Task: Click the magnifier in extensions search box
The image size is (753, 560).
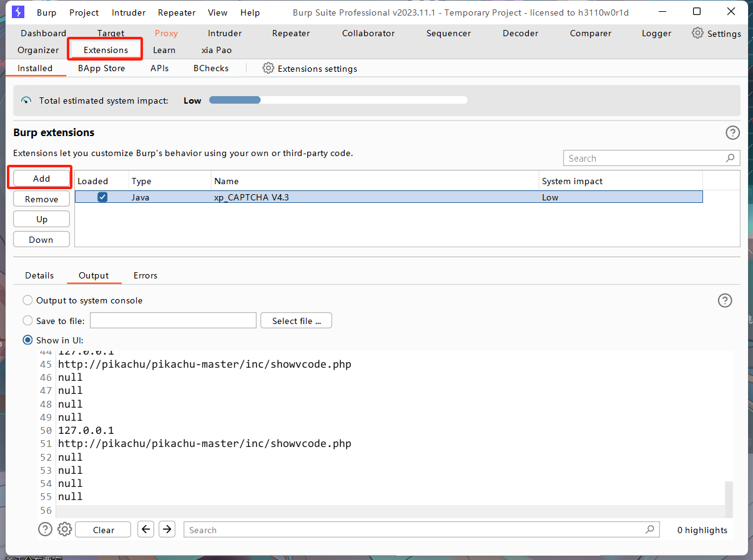Action: pyautogui.click(x=730, y=158)
